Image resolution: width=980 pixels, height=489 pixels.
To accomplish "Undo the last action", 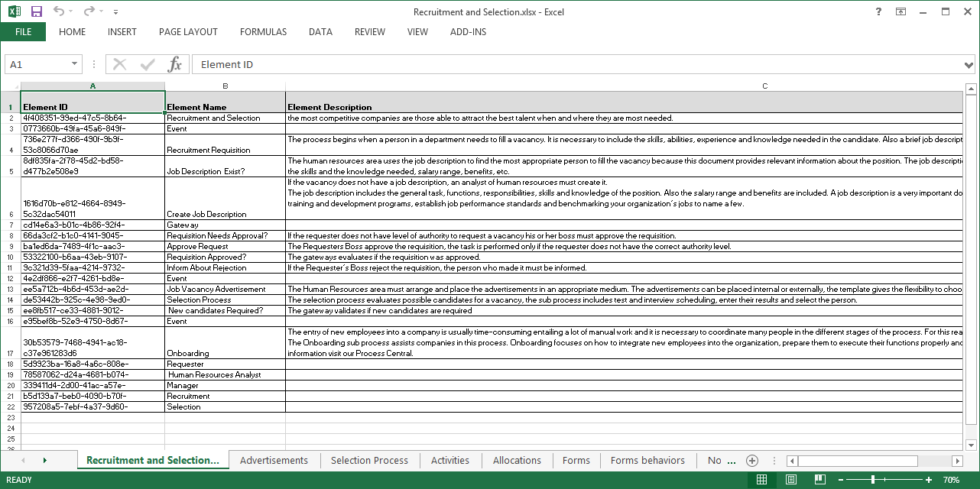I will click(59, 11).
